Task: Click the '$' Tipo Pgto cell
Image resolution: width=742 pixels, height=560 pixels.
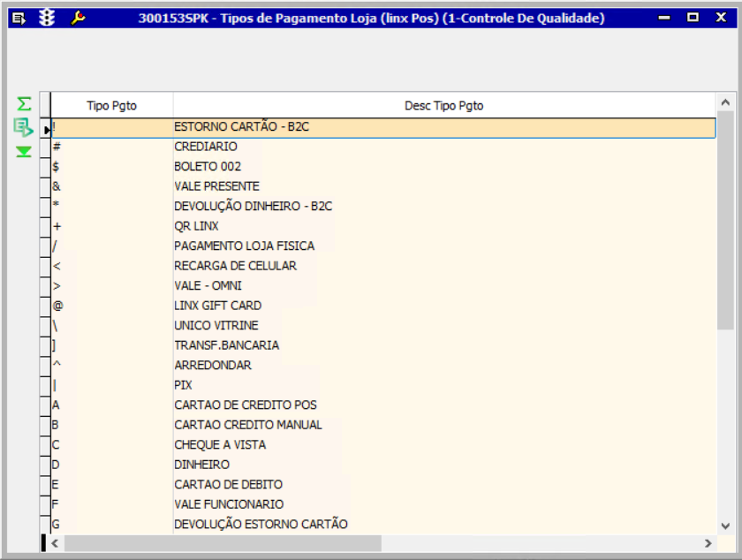Action: coord(112,167)
